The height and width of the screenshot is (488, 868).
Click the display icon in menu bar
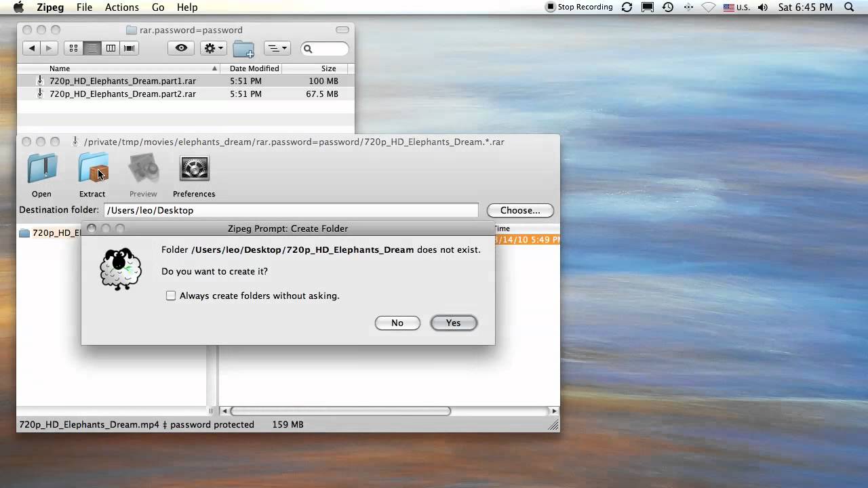tap(648, 7)
